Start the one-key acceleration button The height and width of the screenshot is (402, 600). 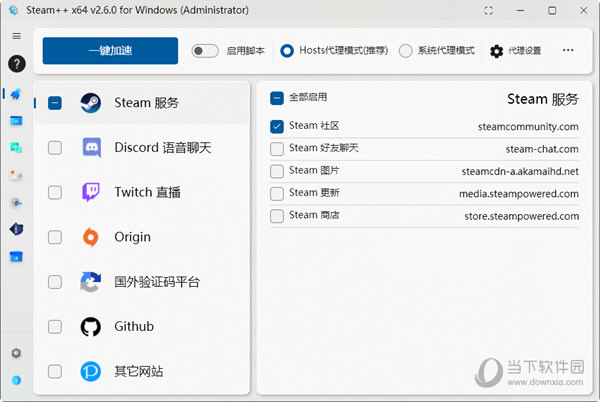[110, 50]
